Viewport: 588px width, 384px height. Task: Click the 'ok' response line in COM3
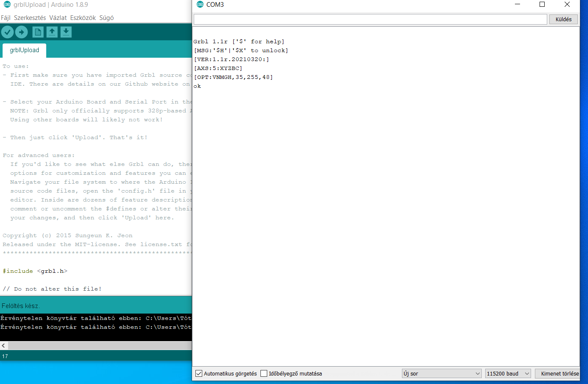(197, 86)
